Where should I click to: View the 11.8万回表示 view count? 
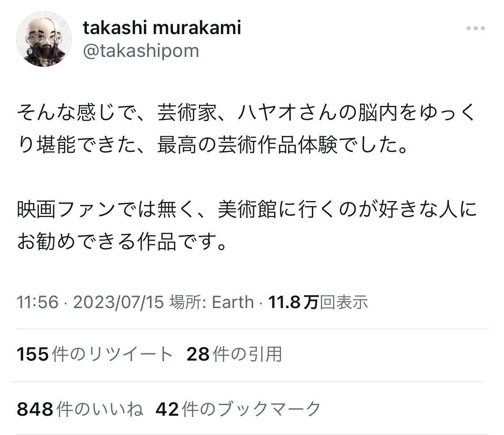pyautogui.click(x=318, y=302)
